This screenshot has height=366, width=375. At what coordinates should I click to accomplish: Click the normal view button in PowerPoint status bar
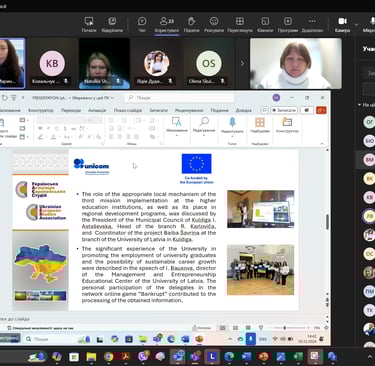(x=222, y=328)
